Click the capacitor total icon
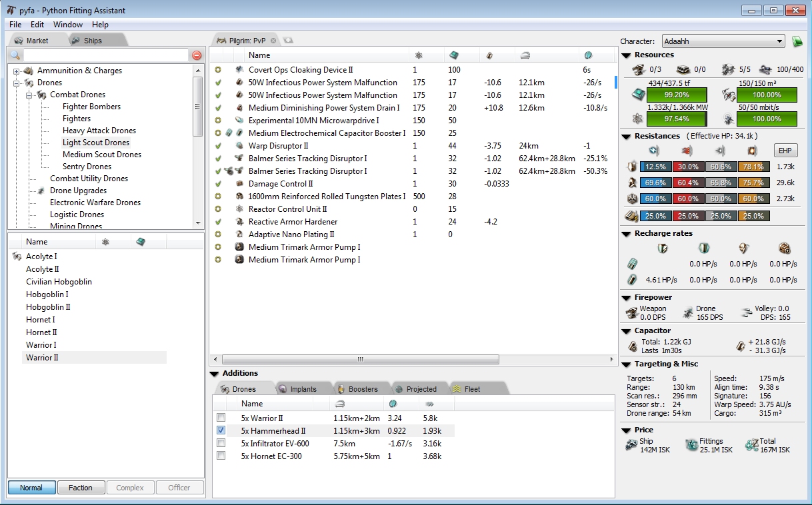 coord(633,346)
